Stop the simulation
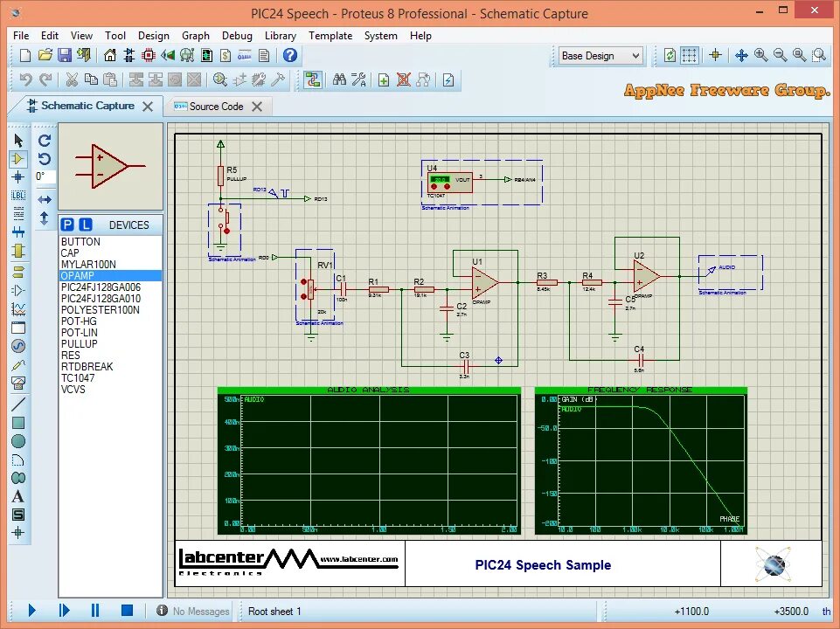 [x=127, y=611]
